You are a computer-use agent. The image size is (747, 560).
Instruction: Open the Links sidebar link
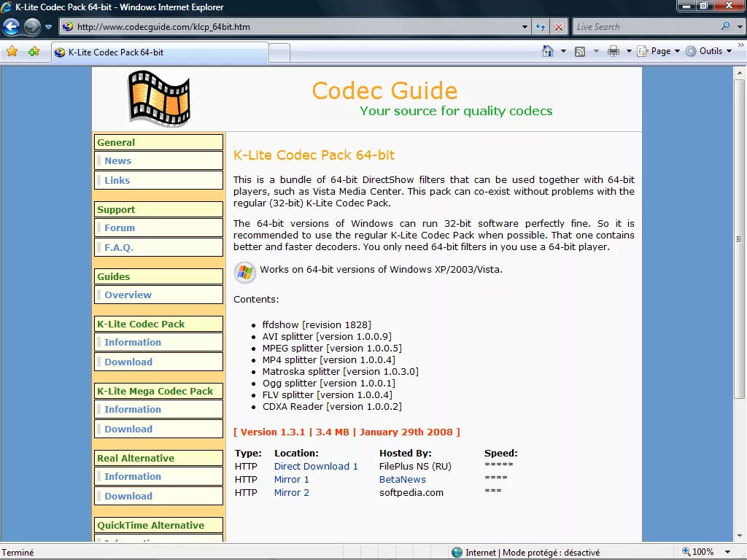coord(117,181)
